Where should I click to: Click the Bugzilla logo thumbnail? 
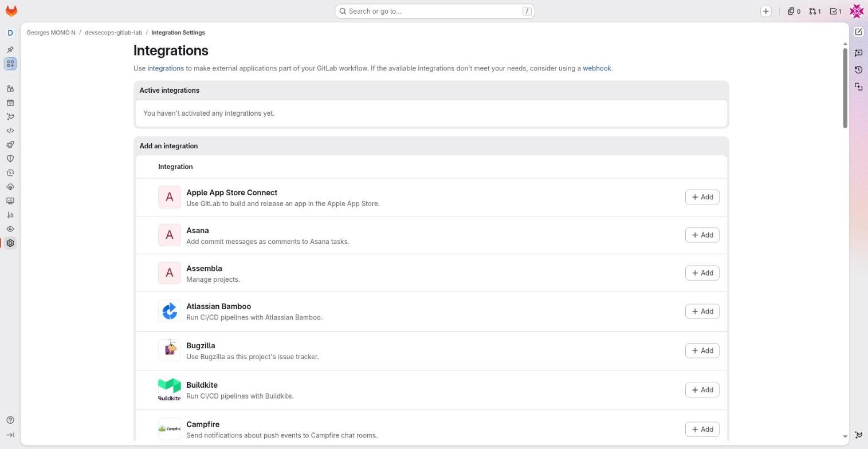(170, 350)
